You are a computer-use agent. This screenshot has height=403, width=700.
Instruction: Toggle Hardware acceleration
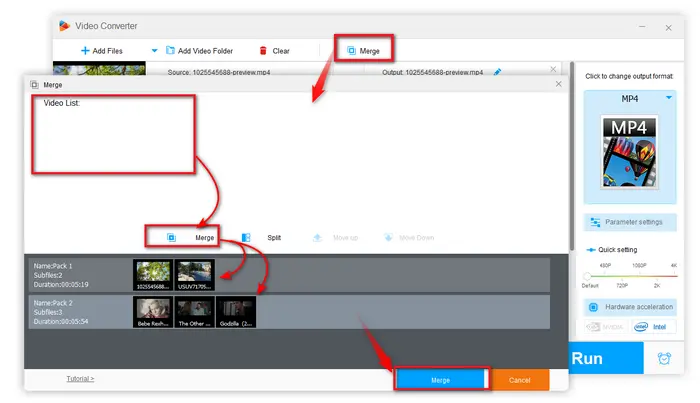[x=630, y=307]
